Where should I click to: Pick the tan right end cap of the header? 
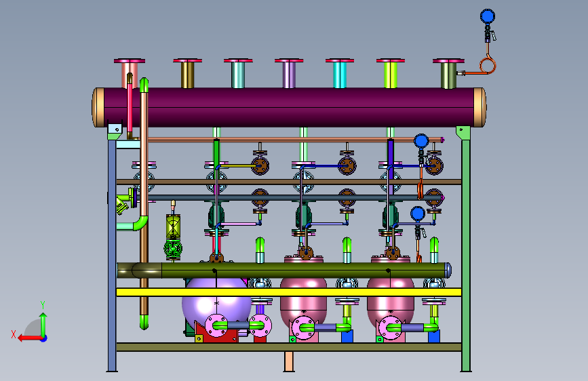pyautogui.click(x=480, y=107)
